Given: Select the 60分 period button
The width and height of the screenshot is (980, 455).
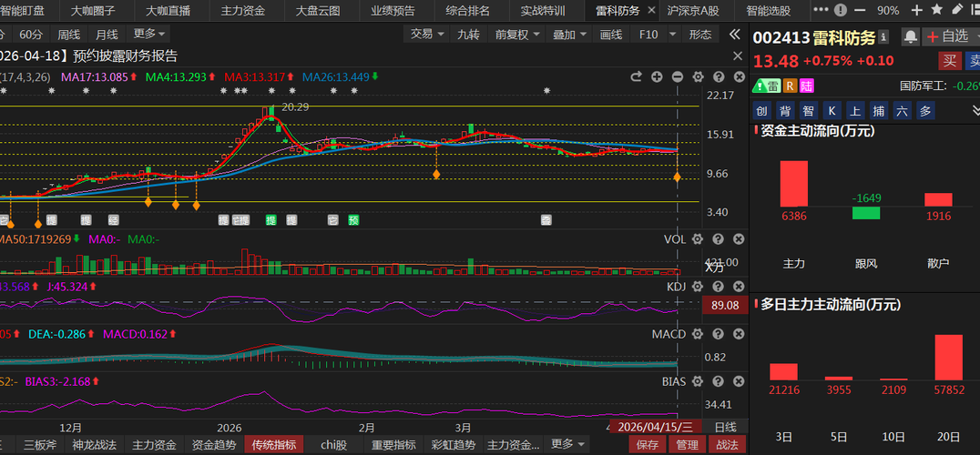Looking at the screenshot, I should [32, 35].
